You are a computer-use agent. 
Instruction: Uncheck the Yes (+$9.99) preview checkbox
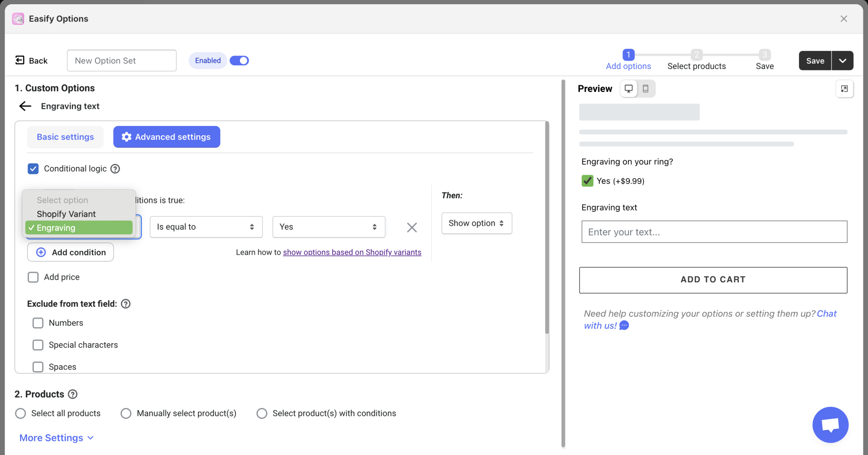coord(587,181)
